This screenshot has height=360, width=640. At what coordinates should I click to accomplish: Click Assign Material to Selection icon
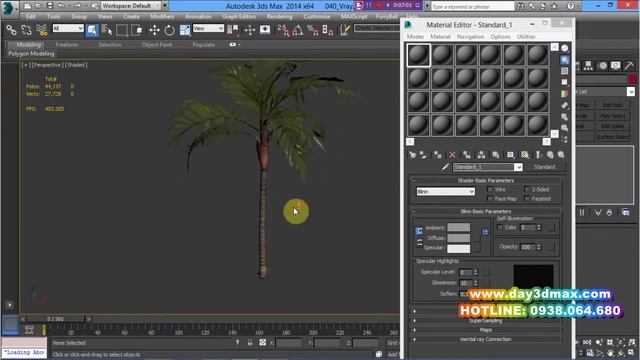pyautogui.click(x=438, y=155)
